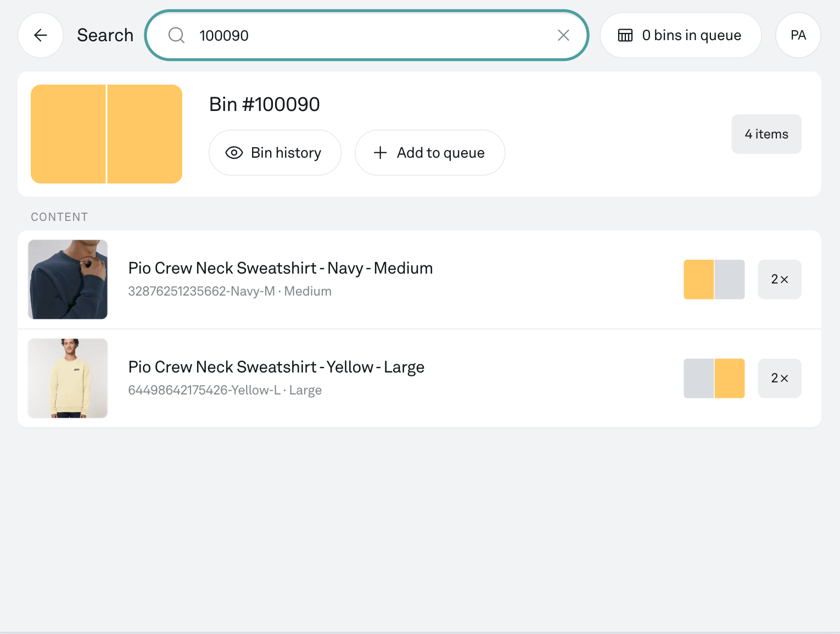Select Pio Crew Neck Sweatshirt Navy Medium
The image size is (840, 634).
coord(280,268)
